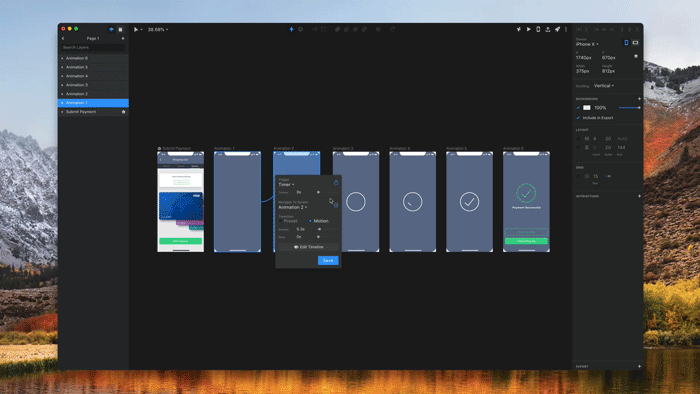Select Animation 5 layer
Screen dimensions: 700x394
coord(93,67)
